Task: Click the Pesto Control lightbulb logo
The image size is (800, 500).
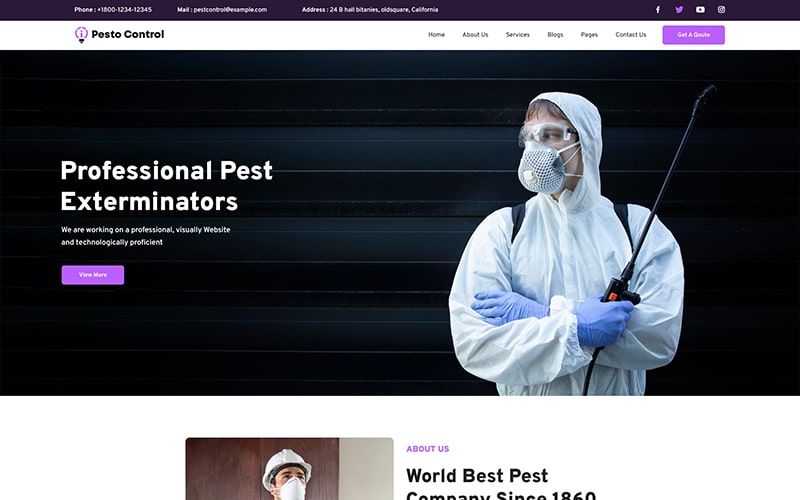Action: pos(81,35)
